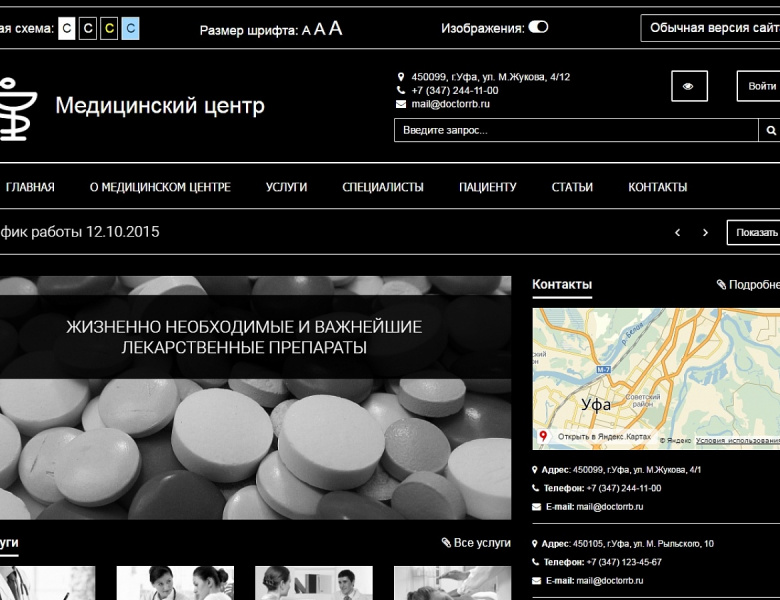Open the Специалисты menu item
The width and height of the screenshot is (780, 600).
click(x=382, y=187)
